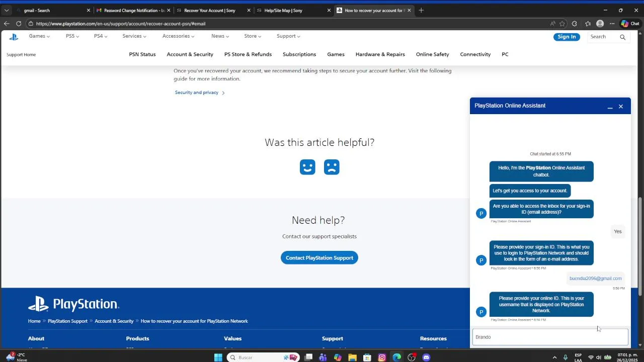
Task: Click the read aloud icon in address bar
Action: pos(552,24)
